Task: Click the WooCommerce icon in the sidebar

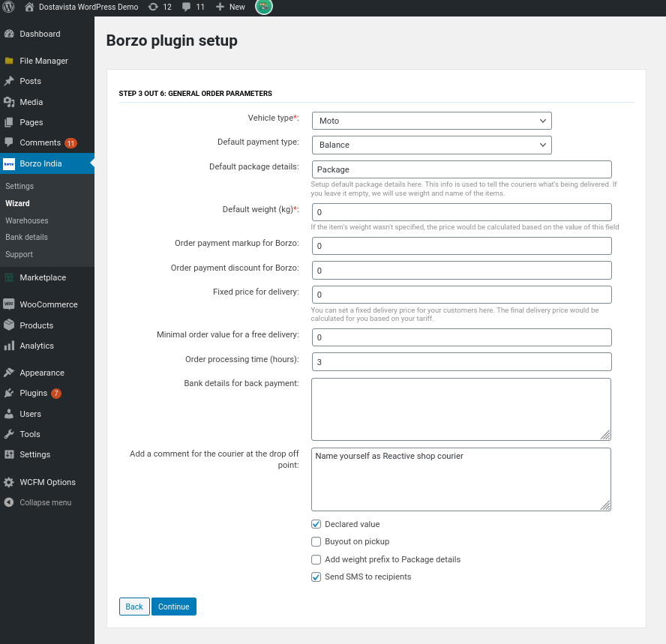Action: (x=9, y=304)
